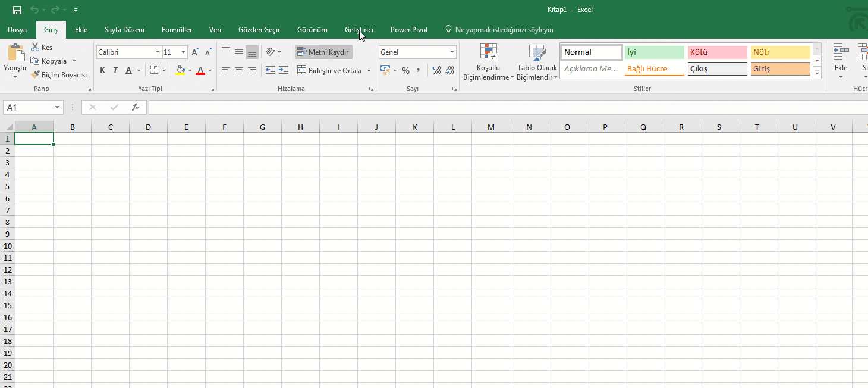Toggle middle vertical alignment

[239, 52]
